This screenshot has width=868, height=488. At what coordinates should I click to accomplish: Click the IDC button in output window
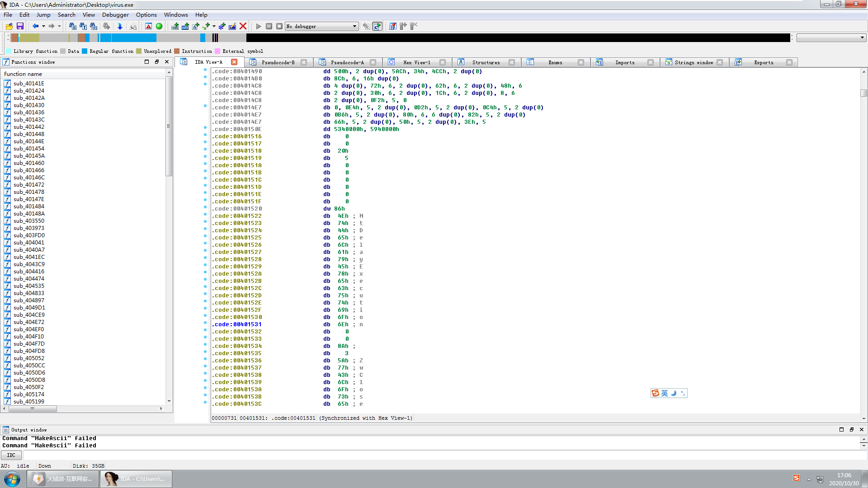click(11, 455)
